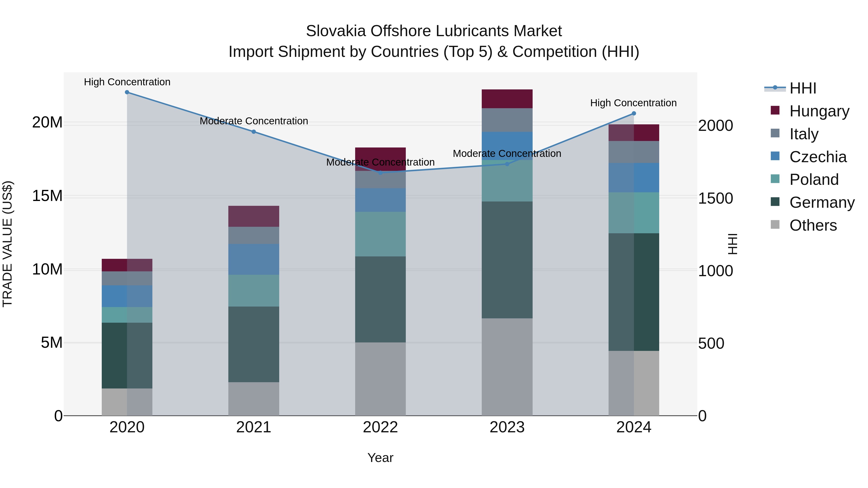
Task: Click the Germany segment of 2022 bar
Action: click(x=380, y=300)
